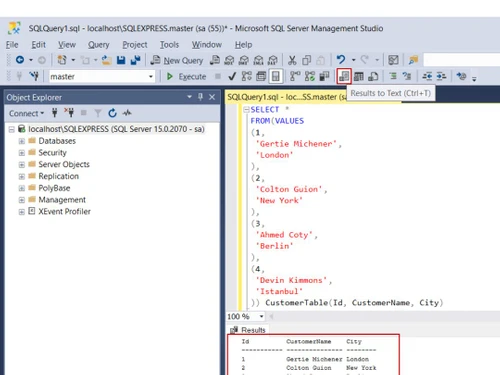Toggle Include Actual Execution Plan
Viewport: 500px width, 375px height.
point(295,77)
